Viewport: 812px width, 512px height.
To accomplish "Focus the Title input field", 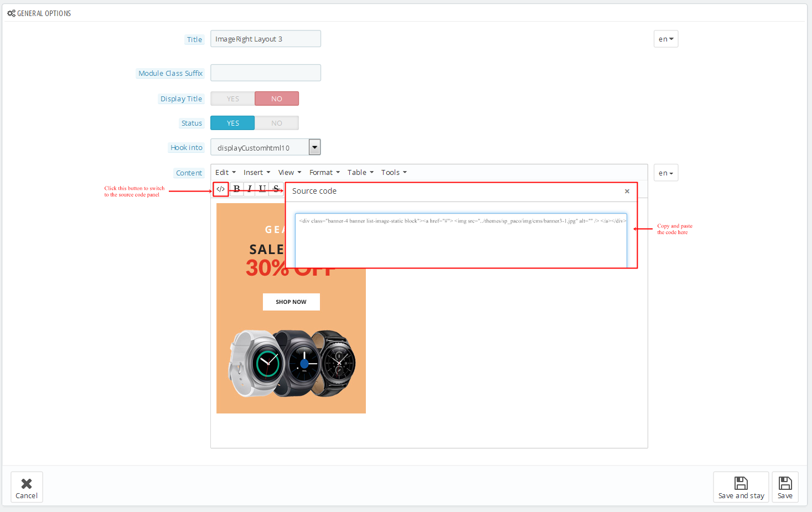I will [x=266, y=39].
